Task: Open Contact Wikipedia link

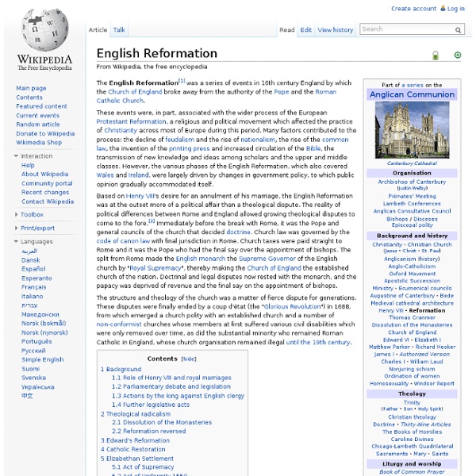Action: (x=48, y=202)
